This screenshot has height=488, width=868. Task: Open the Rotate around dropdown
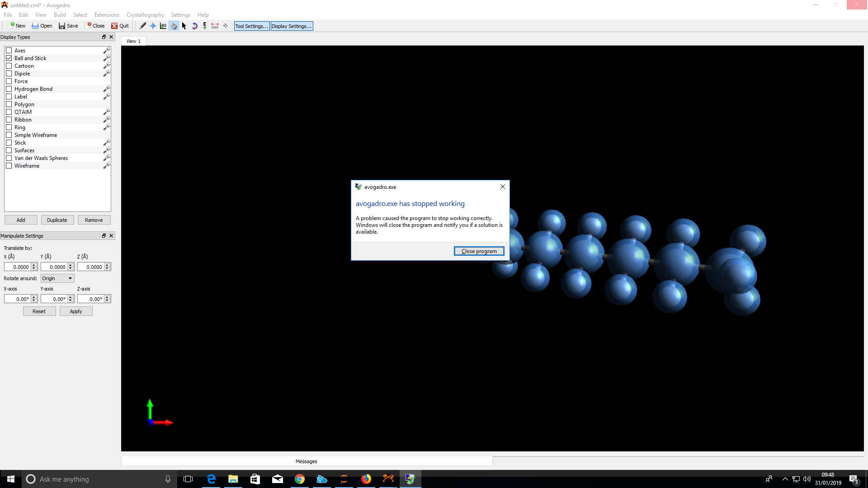click(57, 278)
